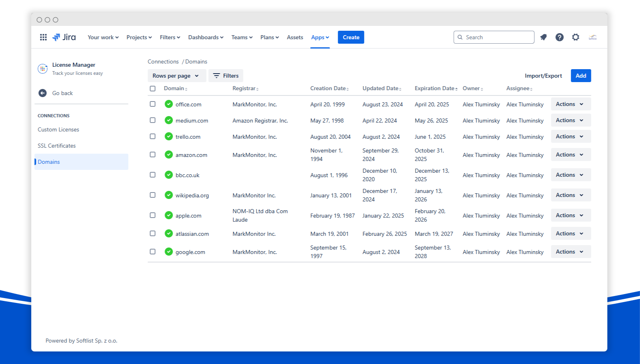Open the notifications icon

pyautogui.click(x=543, y=37)
